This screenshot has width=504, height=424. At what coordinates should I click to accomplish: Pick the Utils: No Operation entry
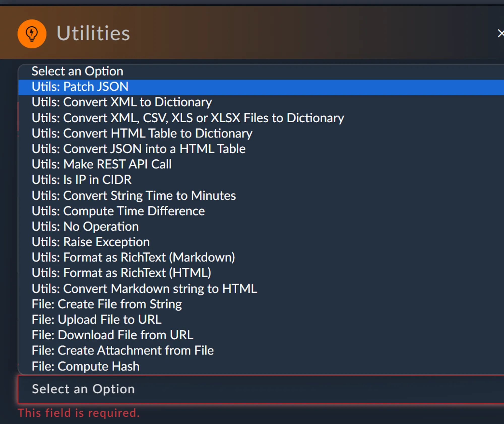[85, 227]
